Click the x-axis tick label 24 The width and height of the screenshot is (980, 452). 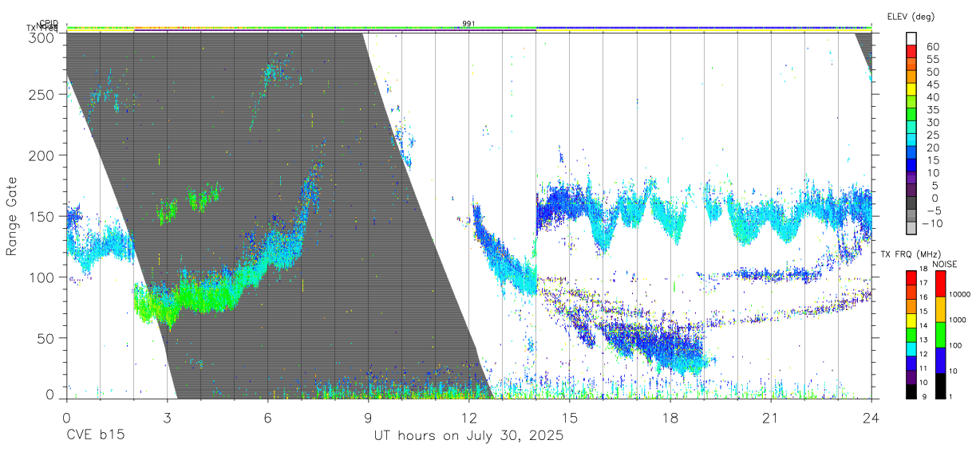pyautogui.click(x=871, y=418)
